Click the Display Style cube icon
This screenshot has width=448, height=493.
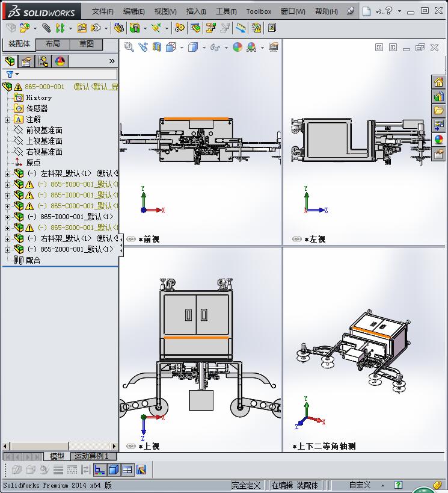193,47
